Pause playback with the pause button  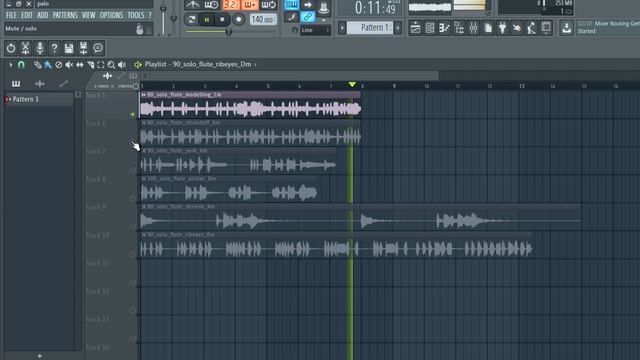(207, 19)
